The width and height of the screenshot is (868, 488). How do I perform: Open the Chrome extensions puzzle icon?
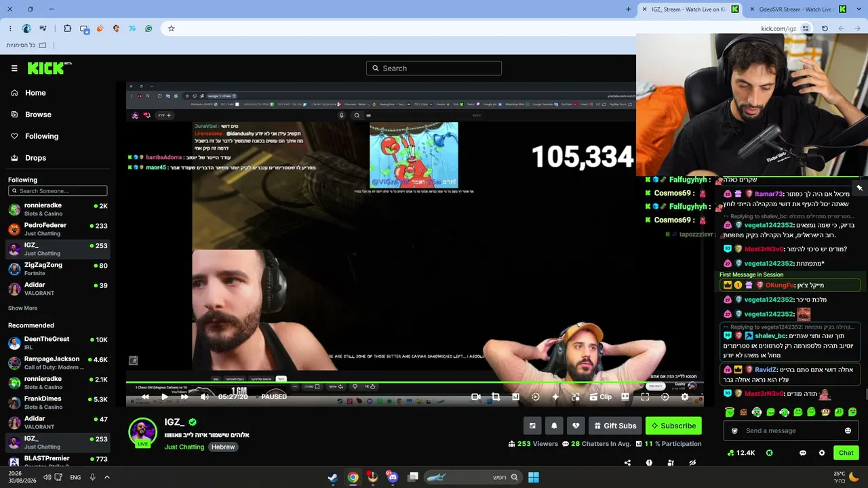[x=67, y=28]
